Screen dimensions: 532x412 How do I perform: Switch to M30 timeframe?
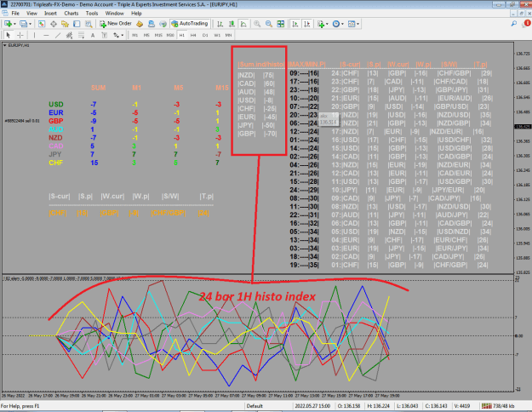170,35
